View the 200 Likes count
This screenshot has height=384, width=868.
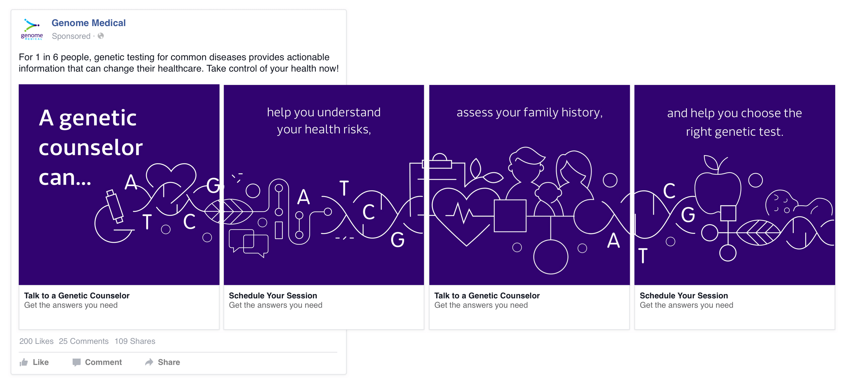tap(36, 341)
